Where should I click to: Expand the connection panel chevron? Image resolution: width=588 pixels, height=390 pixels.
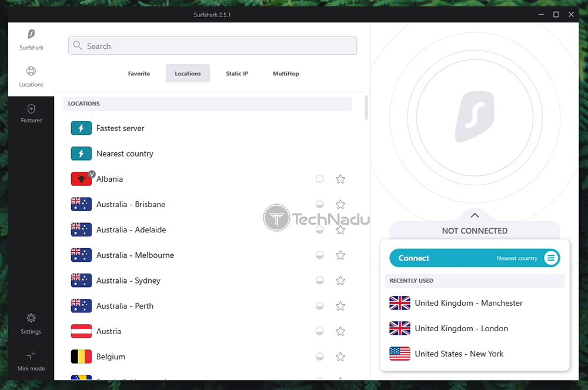(x=475, y=215)
